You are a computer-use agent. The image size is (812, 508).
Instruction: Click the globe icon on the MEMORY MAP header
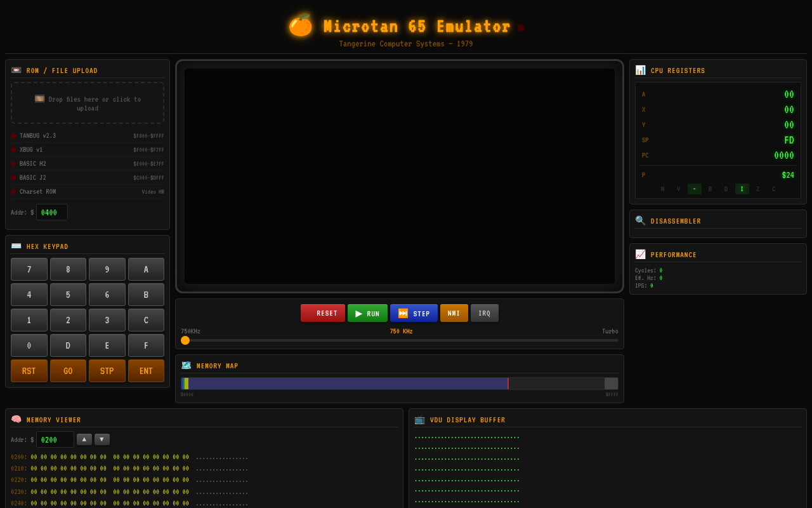coord(186,365)
